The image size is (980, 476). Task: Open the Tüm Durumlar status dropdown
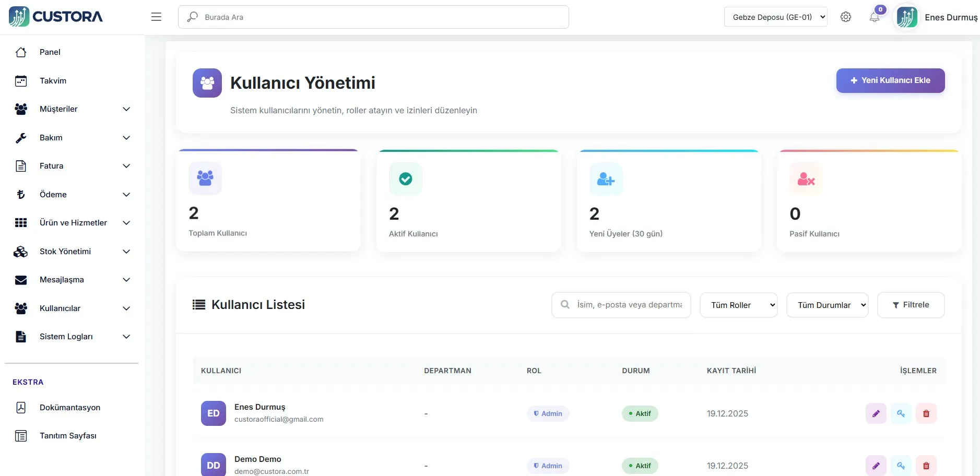pos(827,305)
